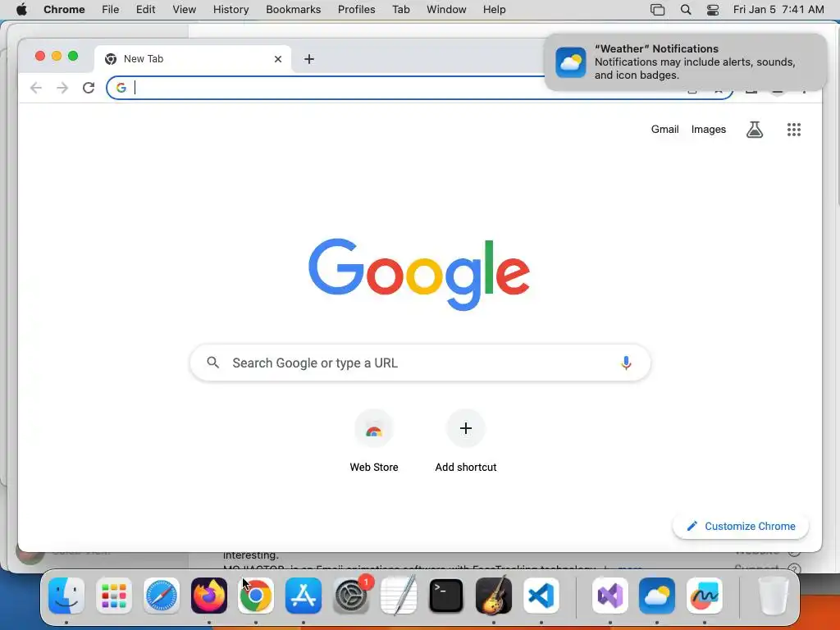The height and width of the screenshot is (630, 840).
Task: Open the Apple menu
Action: [21, 10]
